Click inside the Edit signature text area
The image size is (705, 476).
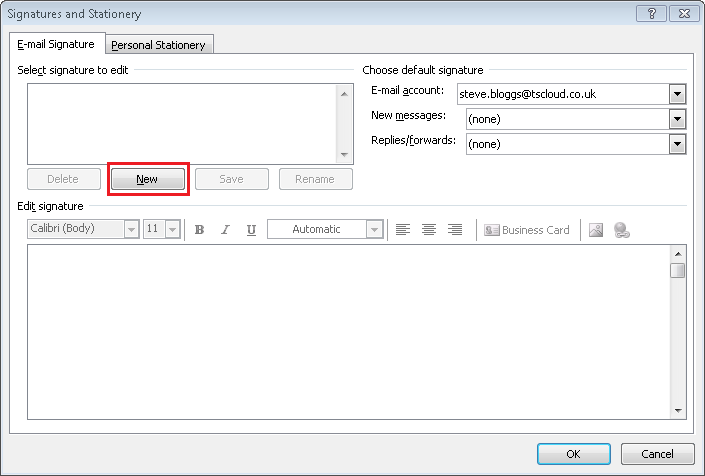click(x=348, y=332)
